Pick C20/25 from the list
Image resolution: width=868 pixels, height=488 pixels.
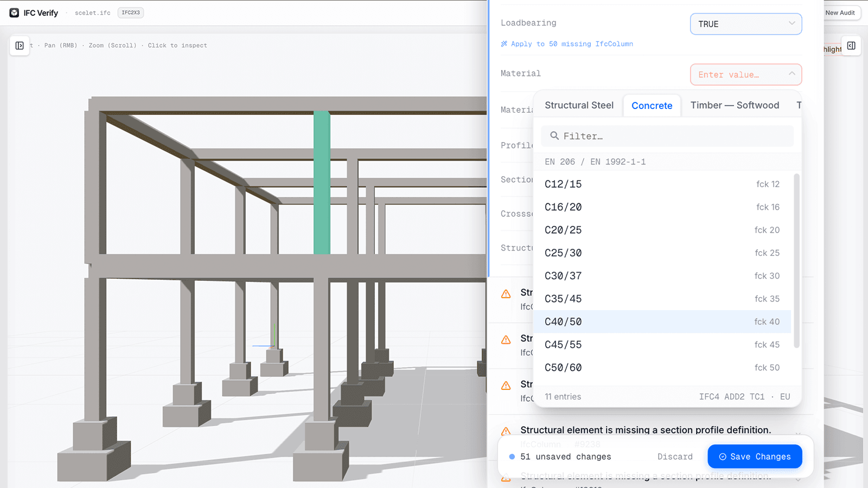662,230
